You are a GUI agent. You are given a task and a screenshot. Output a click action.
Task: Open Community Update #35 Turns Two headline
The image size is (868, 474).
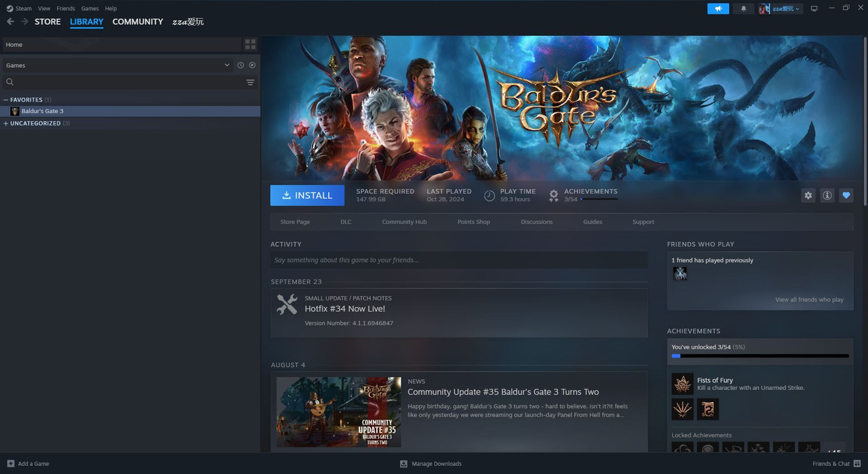click(x=503, y=392)
